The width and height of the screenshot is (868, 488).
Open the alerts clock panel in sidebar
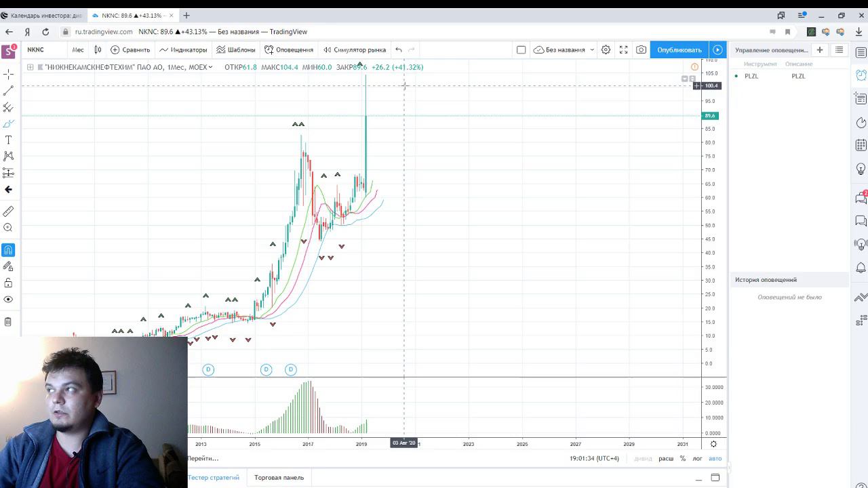tap(861, 75)
